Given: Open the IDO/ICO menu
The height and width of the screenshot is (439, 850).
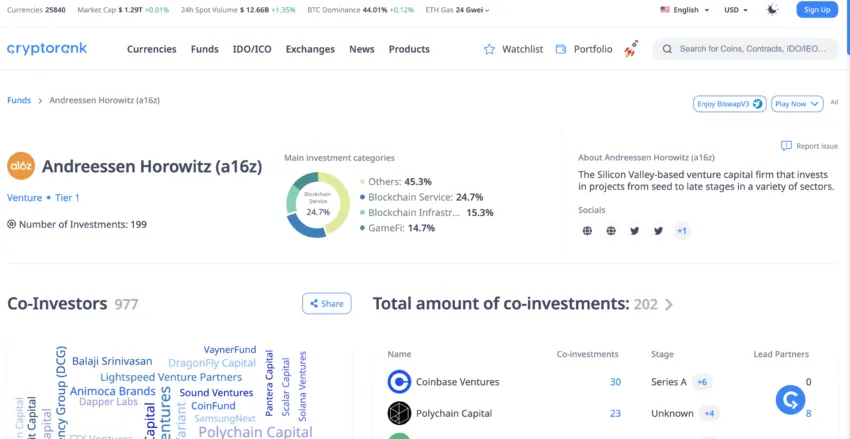Looking at the screenshot, I should pyautogui.click(x=252, y=49).
